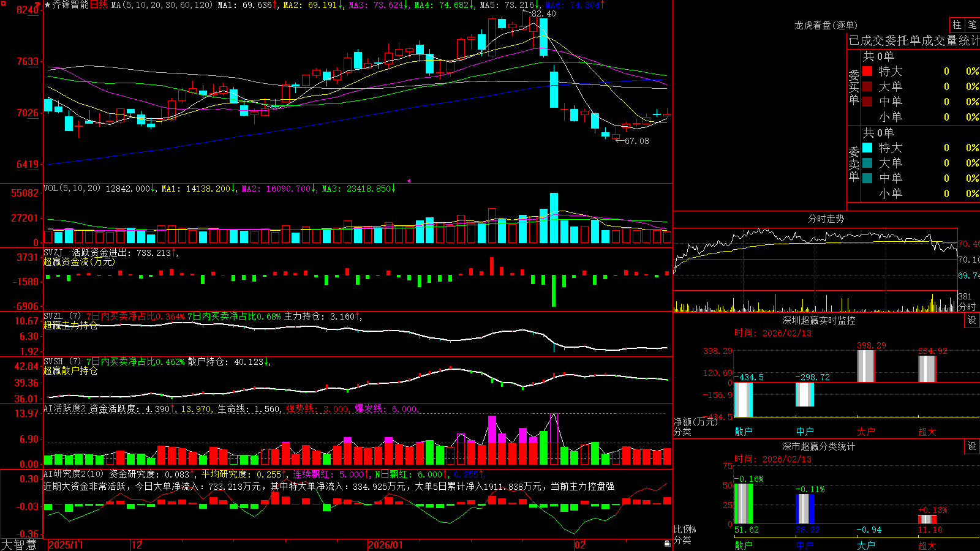The image size is (980, 551).
Task: Select the 笔 (tick) view button
Action: coord(972,24)
